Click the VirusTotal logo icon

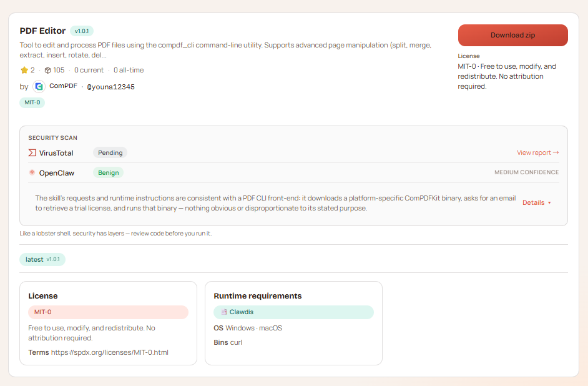32,152
